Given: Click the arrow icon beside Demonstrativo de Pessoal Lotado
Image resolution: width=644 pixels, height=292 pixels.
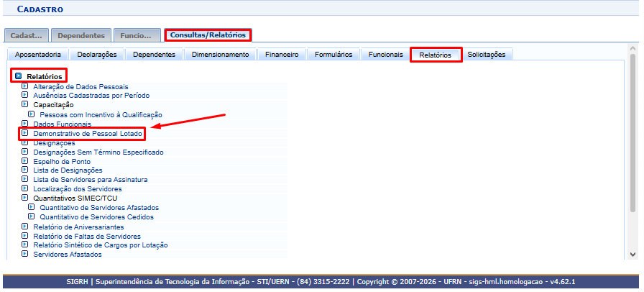Looking at the screenshot, I should point(24,133).
